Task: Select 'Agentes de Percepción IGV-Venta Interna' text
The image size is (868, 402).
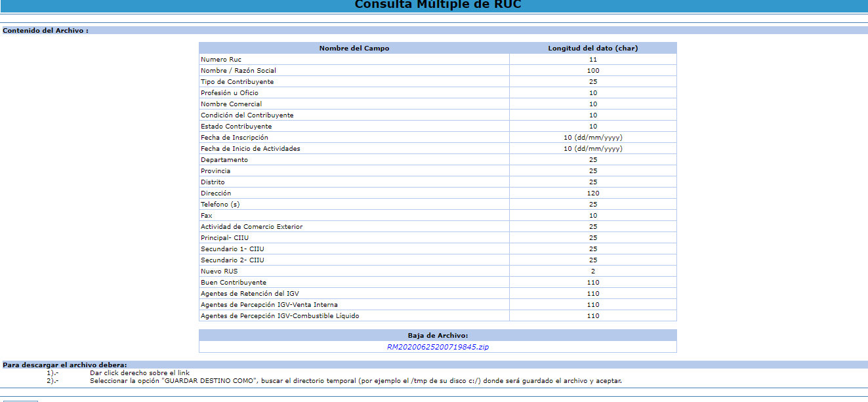Action: (269, 305)
